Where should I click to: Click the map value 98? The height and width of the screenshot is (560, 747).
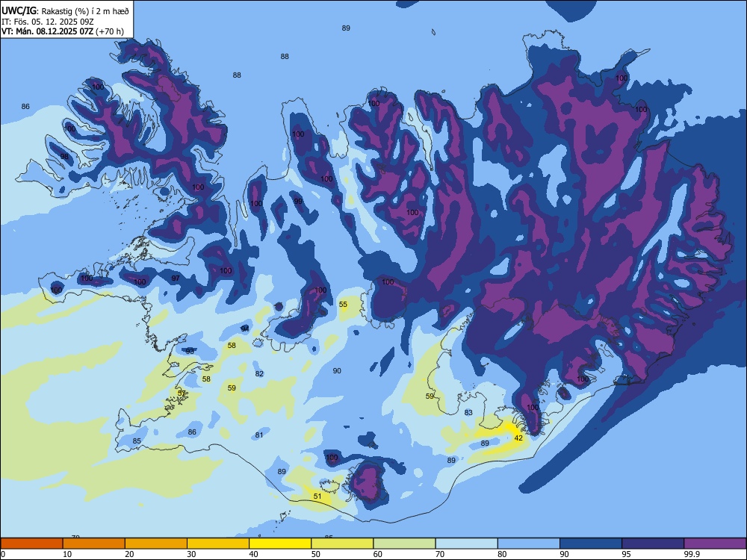tap(64, 157)
